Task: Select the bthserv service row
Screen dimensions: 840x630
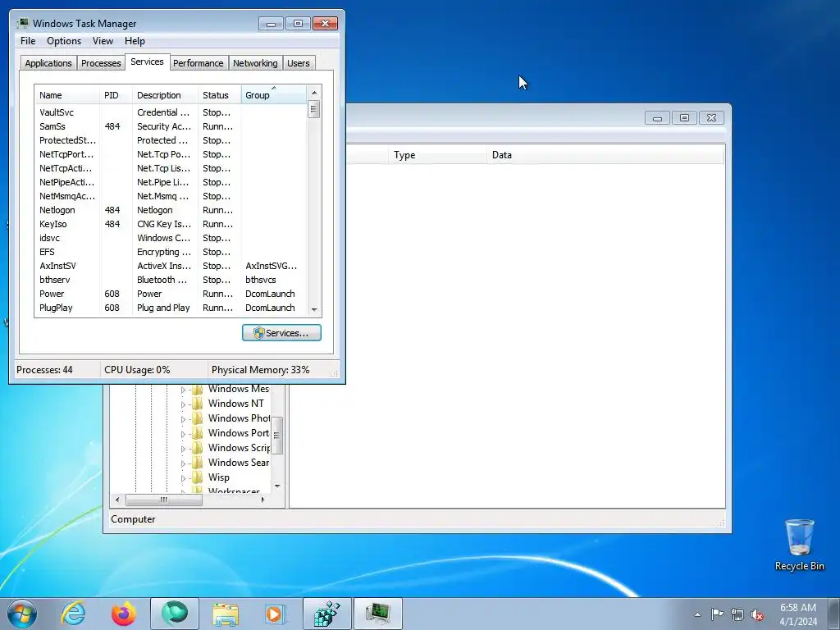Action: coord(171,280)
